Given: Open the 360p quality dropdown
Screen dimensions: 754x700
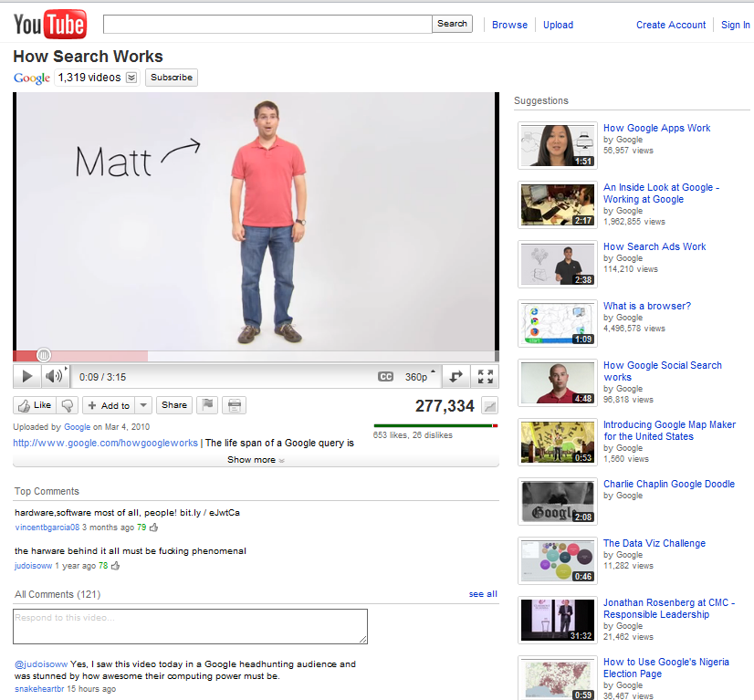Looking at the screenshot, I should [x=416, y=376].
